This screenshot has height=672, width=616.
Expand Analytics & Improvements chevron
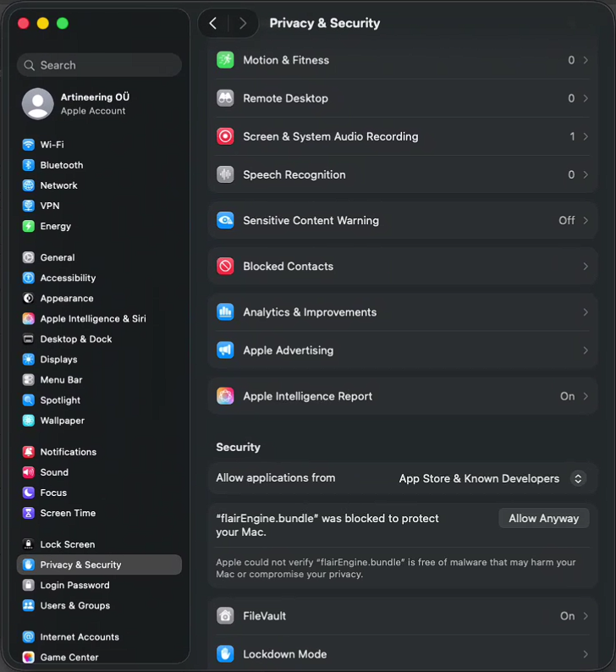(586, 312)
